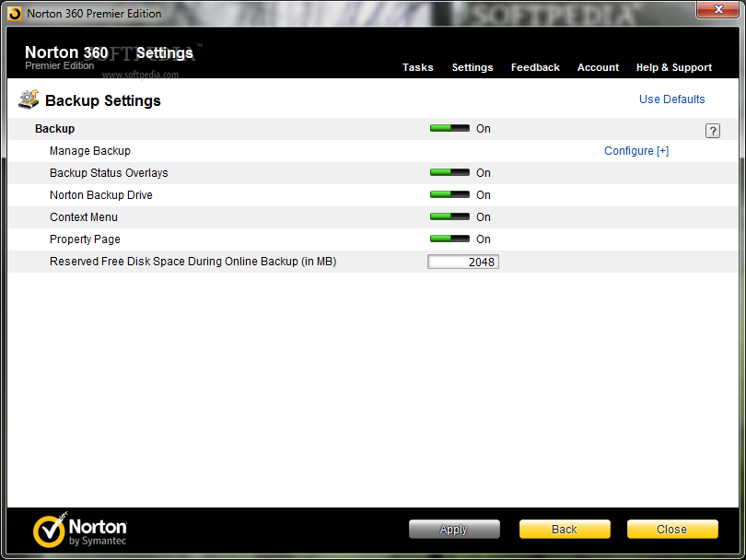Click the Backup Settings page title
The image size is (746, 560).
pos(103,100)
